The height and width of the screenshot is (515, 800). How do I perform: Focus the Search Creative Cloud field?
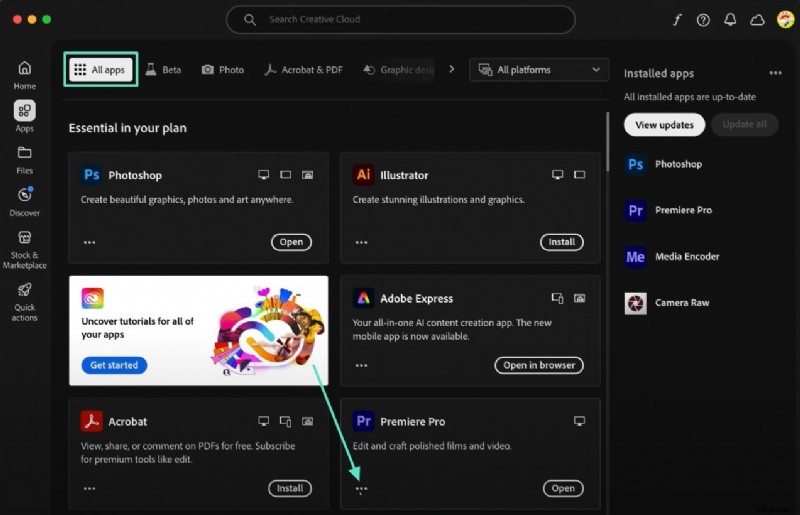point(401,19)
